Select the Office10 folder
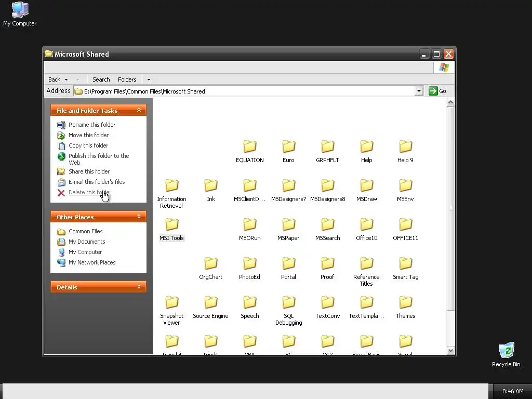Image resolution: width=532 pixels, height=399 pixels. (x=366, y=229)
